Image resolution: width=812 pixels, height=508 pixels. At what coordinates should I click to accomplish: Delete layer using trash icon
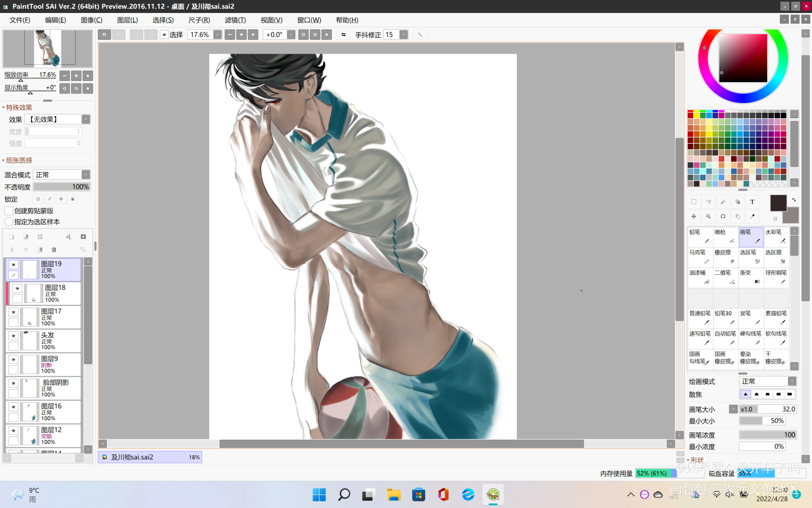(x=54, y=250)
